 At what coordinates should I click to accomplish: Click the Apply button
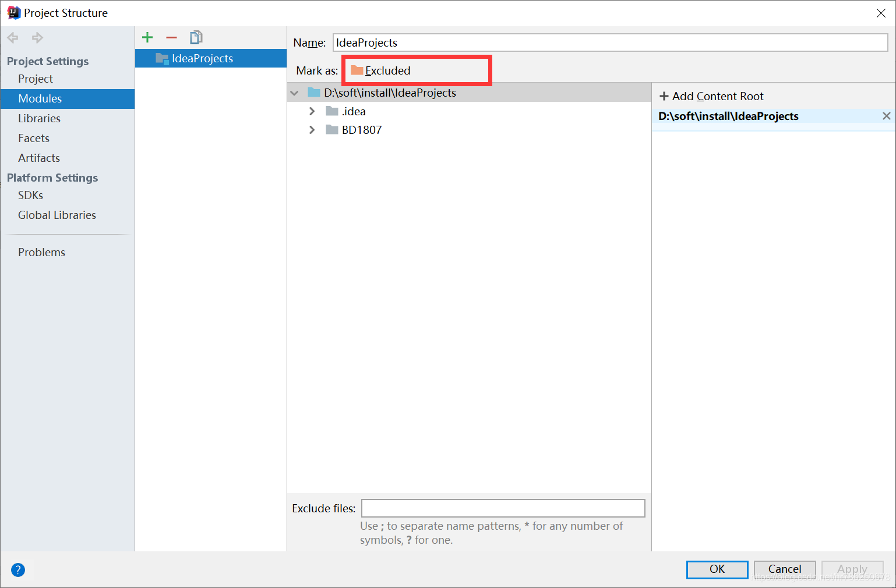coord(852,569)
